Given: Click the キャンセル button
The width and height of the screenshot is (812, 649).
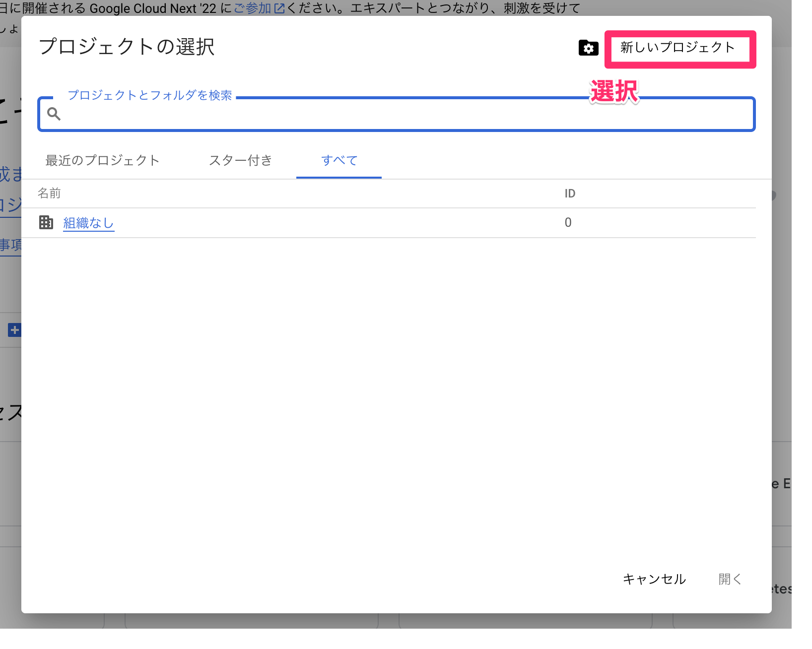Looking at the screenshot, I should coord(654,579).
